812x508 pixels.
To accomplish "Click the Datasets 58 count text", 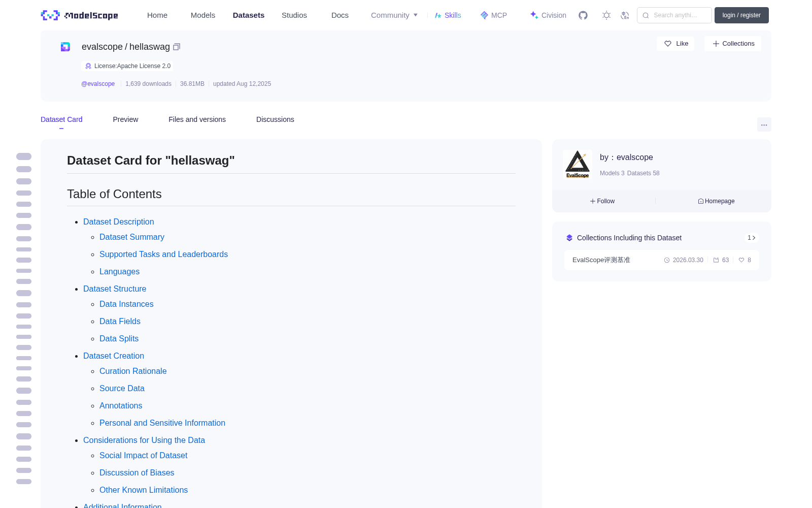I will tap(644, 173).
